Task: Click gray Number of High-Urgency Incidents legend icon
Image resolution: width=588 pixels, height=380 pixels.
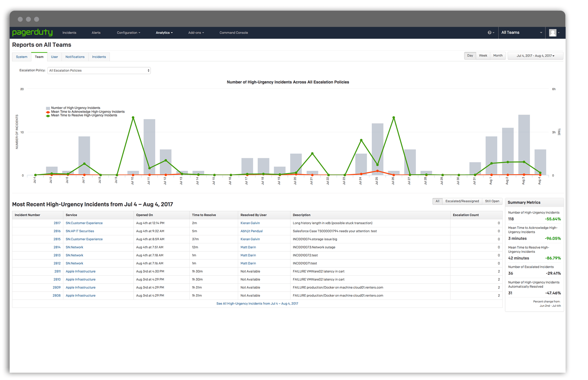Action: point(48,108)
